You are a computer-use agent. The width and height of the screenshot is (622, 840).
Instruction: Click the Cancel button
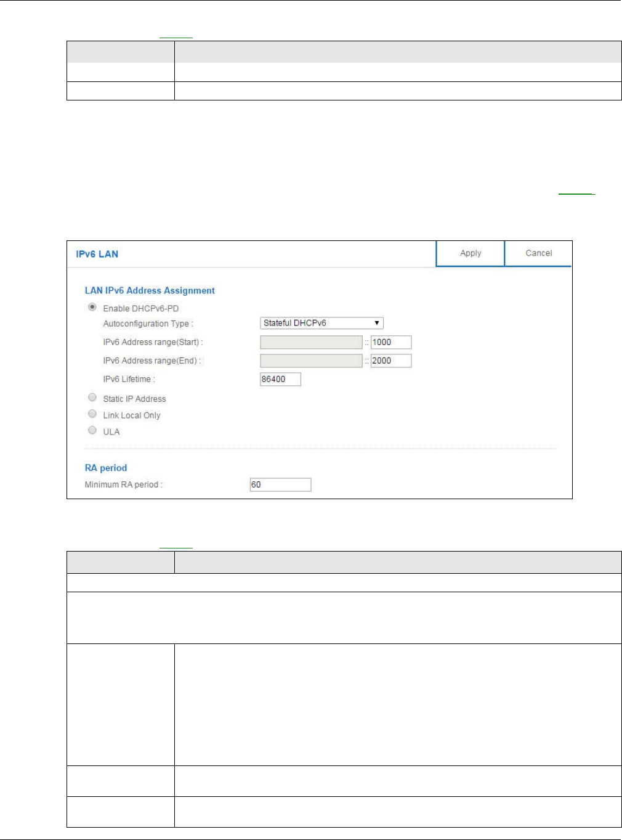[x=538, y=253]
